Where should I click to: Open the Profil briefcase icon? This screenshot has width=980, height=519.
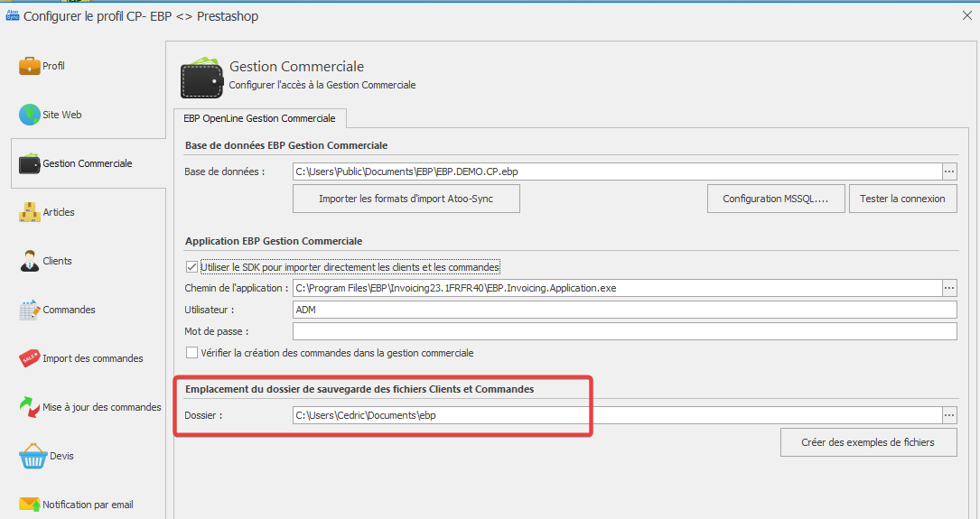point(30,66)
